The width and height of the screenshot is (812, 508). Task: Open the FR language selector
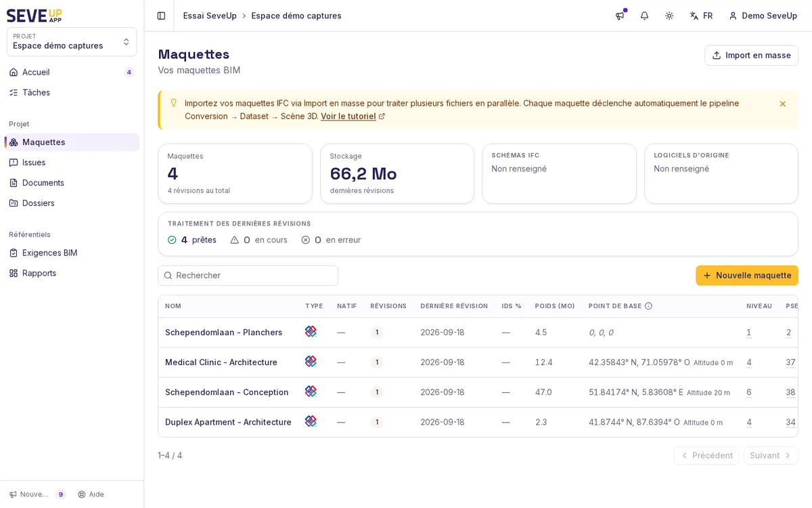701,16
